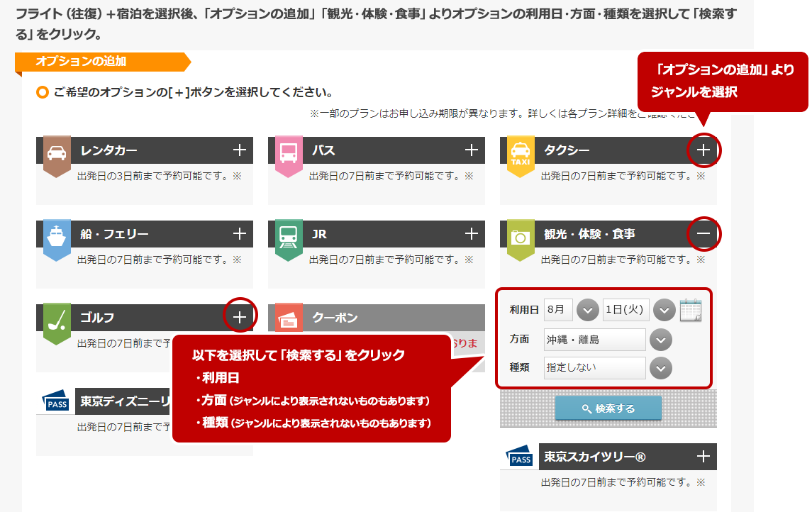Open the calendar date picker icon
The width and height of the screenshot is (812, 512).
[690, 311]
